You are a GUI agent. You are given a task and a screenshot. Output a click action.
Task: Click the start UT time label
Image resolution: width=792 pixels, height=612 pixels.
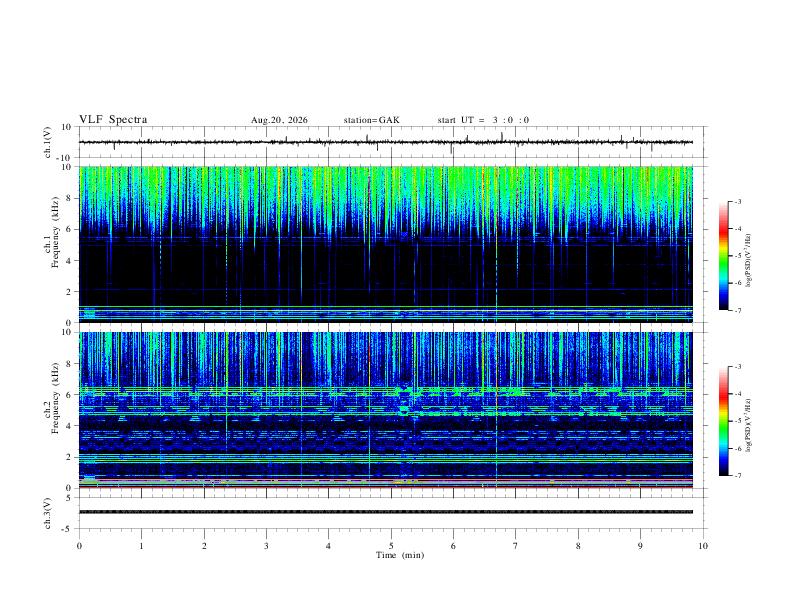tap(483, 120)
